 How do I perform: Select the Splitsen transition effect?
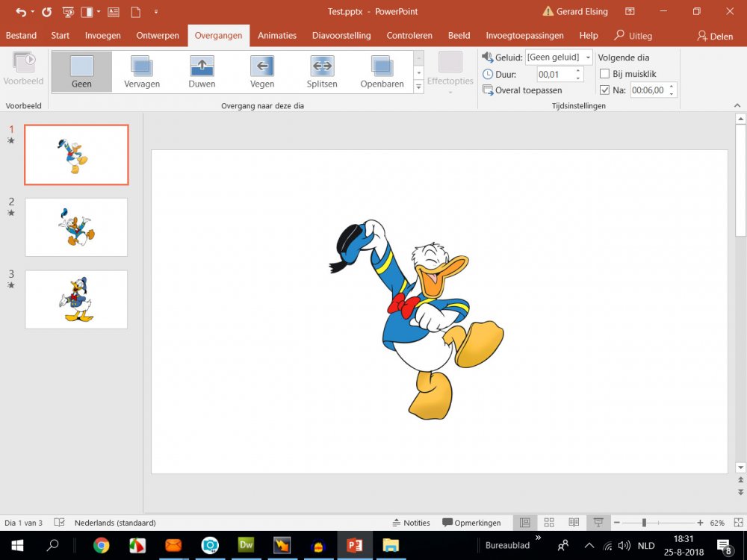coord(322,72)
